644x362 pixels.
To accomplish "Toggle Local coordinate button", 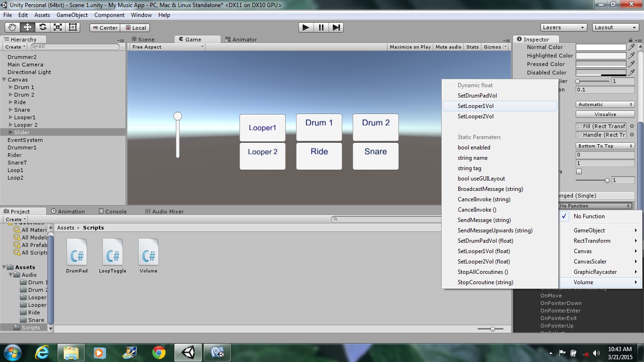I will pos(135,28).
